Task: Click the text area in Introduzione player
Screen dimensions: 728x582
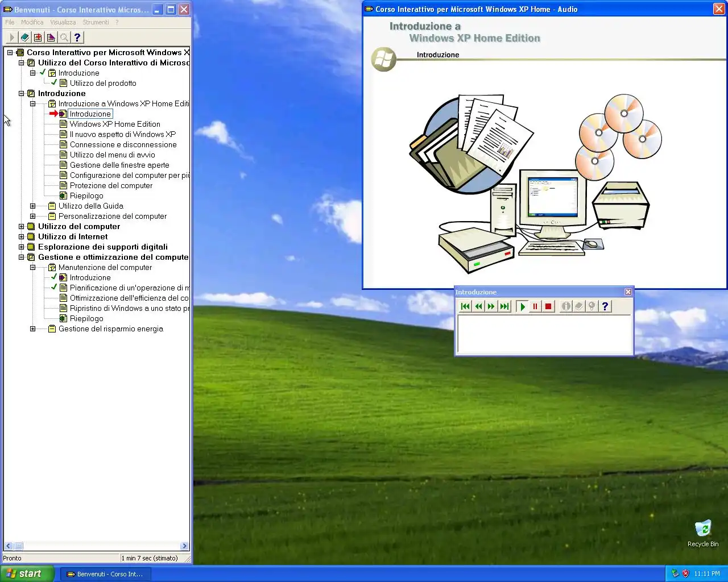Action: [x=544, y=334]
